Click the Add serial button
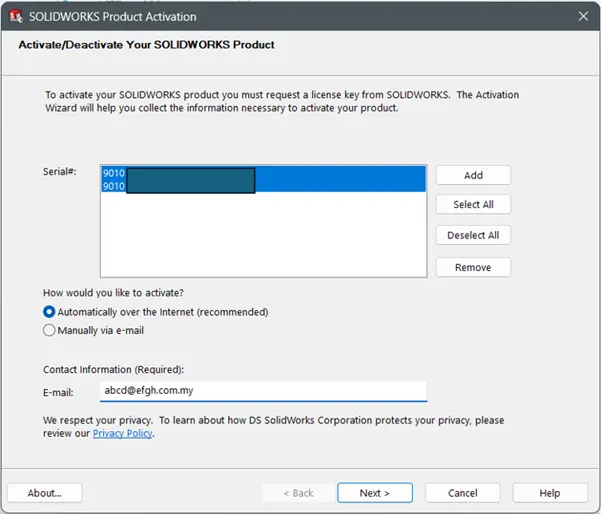The width and height of the screenshot is (602, 515). click(x=473, y=175)
